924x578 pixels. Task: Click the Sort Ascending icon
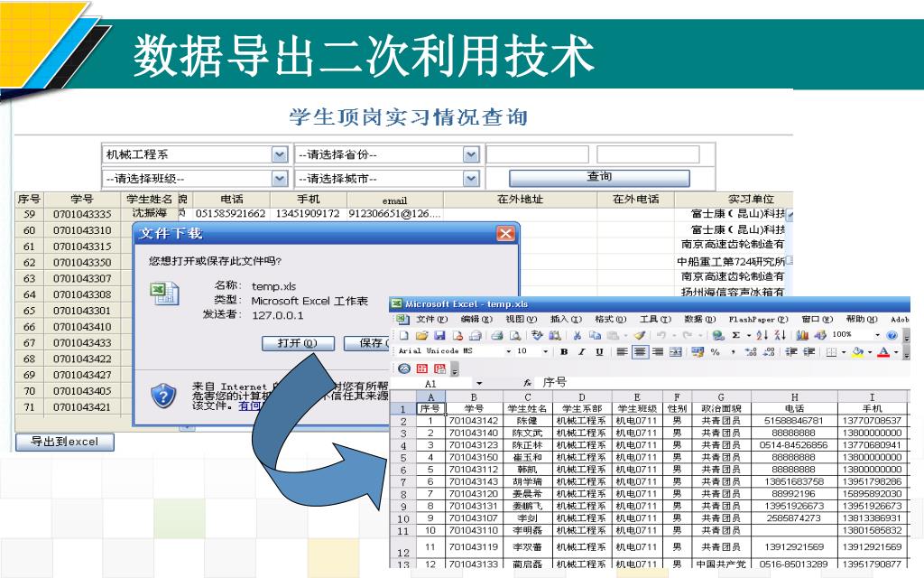(762, 335)
